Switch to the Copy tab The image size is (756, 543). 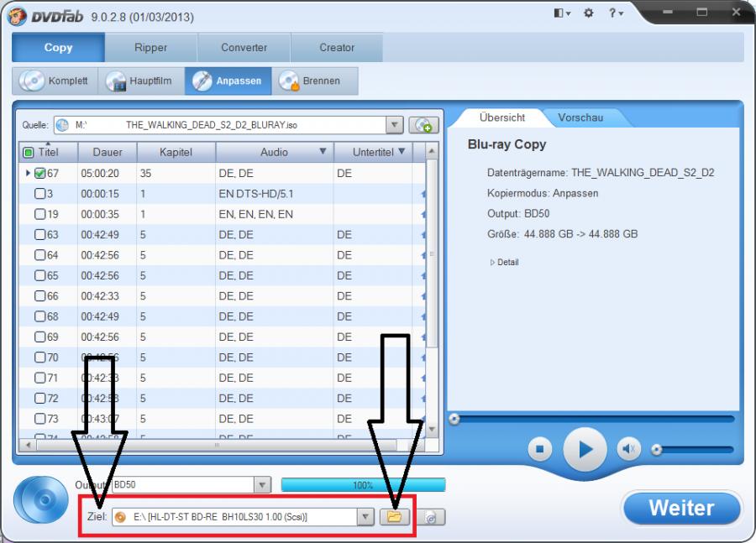pos(58,47)
